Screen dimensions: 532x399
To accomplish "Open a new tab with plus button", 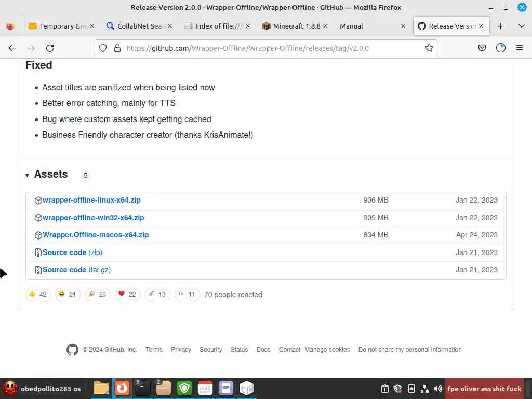I will click(500, 26).
